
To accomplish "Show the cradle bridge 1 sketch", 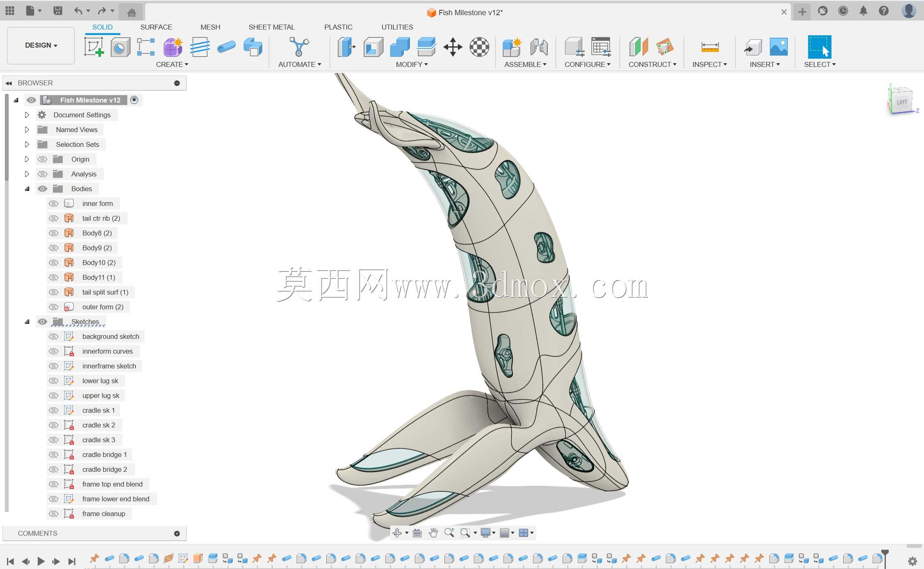I will click(53, 455).
